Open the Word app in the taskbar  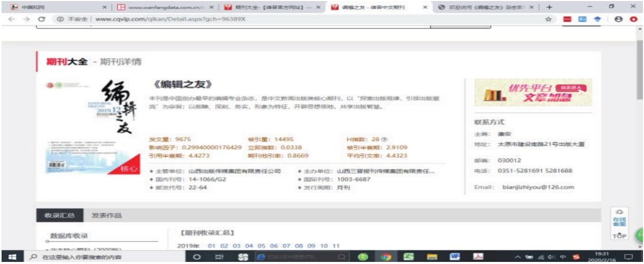pos(456,257)
